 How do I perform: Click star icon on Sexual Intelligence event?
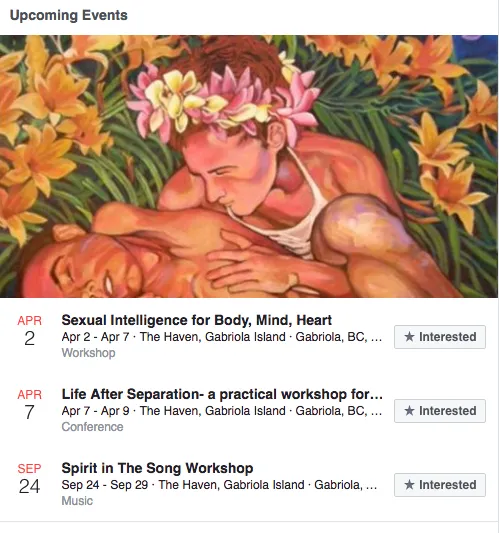[x=409, y=337]
